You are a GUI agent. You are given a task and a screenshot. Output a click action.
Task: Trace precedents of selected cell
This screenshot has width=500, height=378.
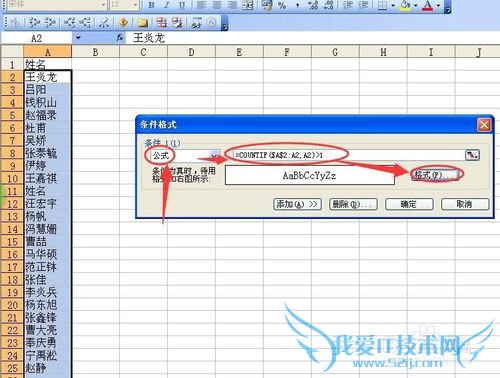click(34, 22)
